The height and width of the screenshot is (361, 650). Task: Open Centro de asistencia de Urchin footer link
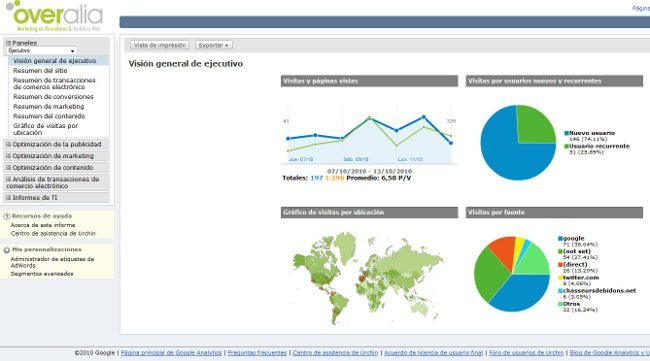pyautogui.click(x=335, y=353)
